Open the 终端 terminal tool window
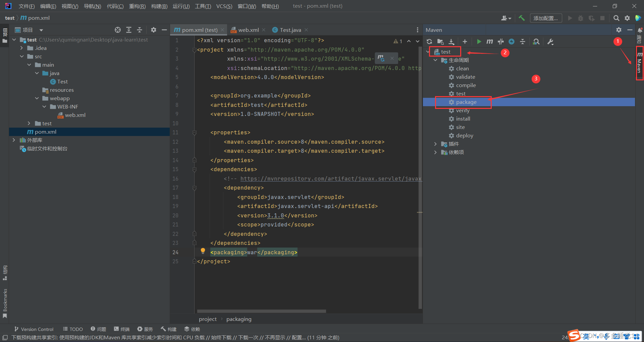 122,329
